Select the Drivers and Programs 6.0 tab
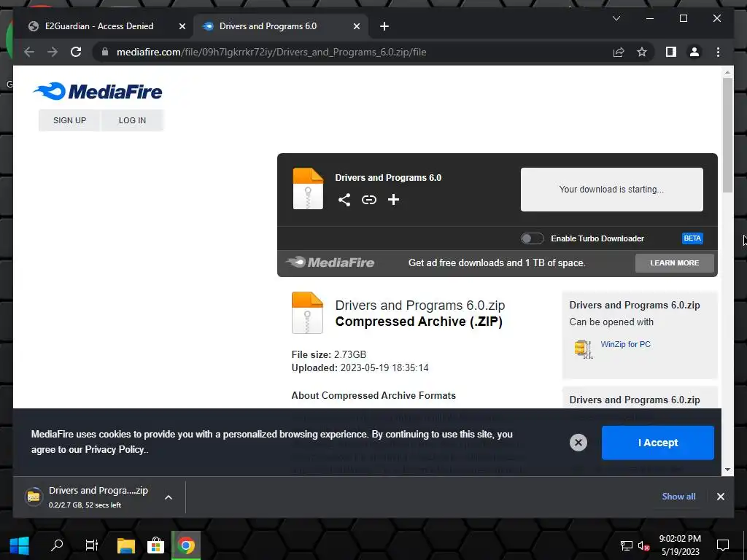This screenshot has height=560, width=747. tap(268, 26)
